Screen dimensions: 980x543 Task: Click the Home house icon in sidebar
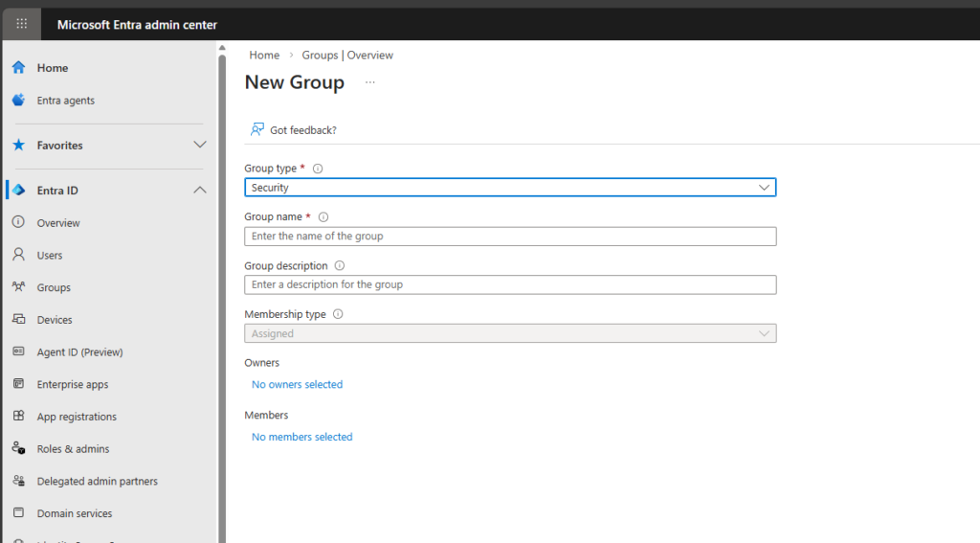tap(18, 68)
